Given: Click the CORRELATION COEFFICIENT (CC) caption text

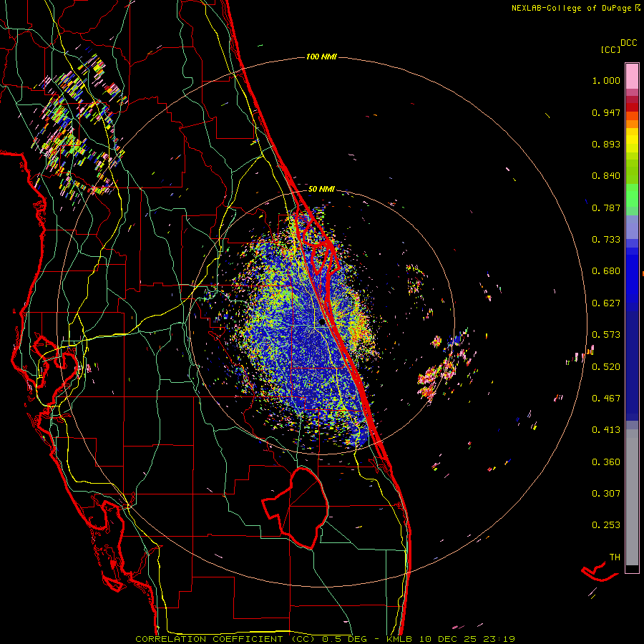Looking at the screenshot, I should coord(225,639).
